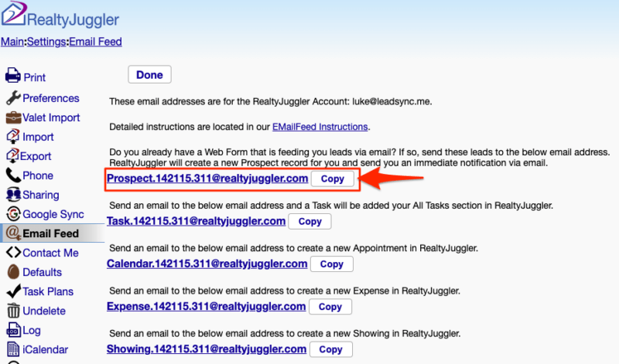Open Undelete label in sidebar
Image resolution: width=619 pixels, height=364 pixels.
click(44, 311)
